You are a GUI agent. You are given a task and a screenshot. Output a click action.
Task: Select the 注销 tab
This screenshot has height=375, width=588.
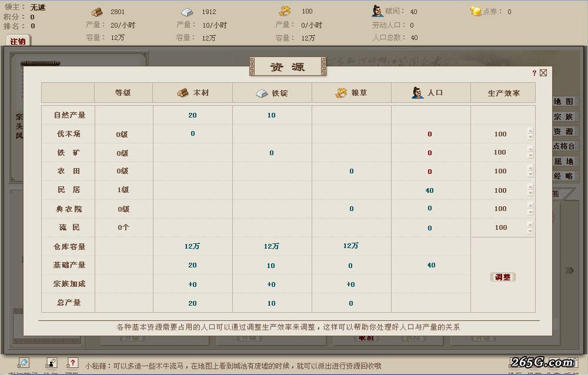pyautogui.click(x=18, y=41)
